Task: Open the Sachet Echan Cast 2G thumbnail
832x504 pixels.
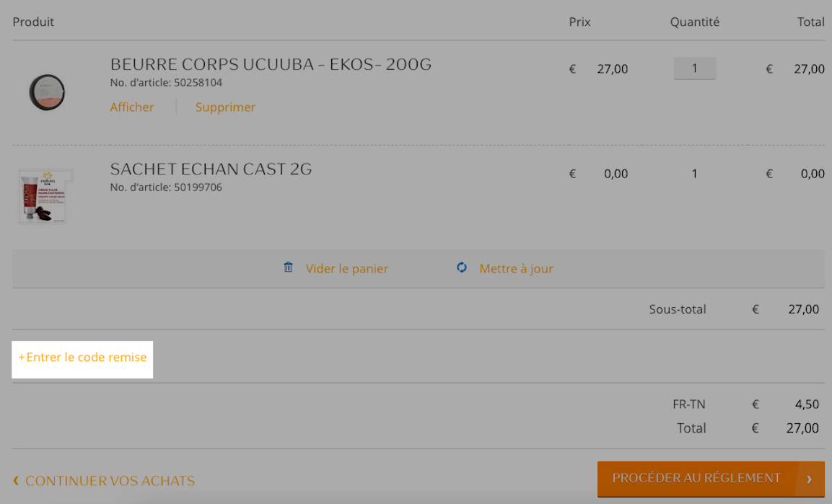Action: tap(45, 196)
